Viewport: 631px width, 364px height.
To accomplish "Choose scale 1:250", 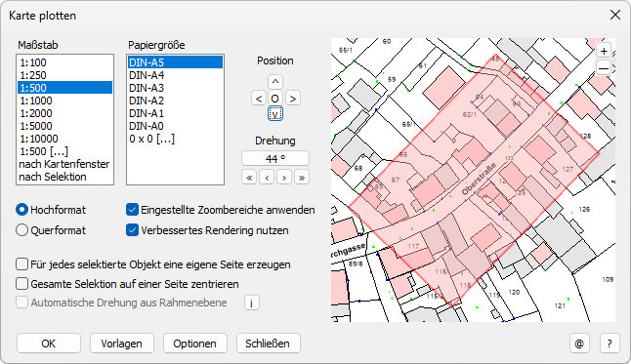I will point(64,75).
